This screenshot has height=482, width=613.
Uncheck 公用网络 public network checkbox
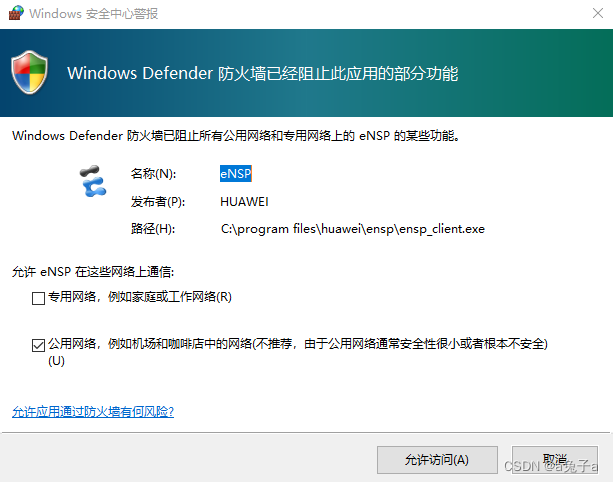pyautogui.click(x=38, y=345)
